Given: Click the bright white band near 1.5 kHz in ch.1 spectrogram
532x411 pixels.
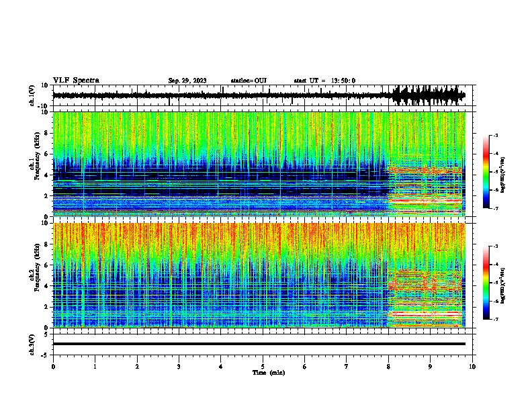Looking at the screenshot, I should point(426,201).
